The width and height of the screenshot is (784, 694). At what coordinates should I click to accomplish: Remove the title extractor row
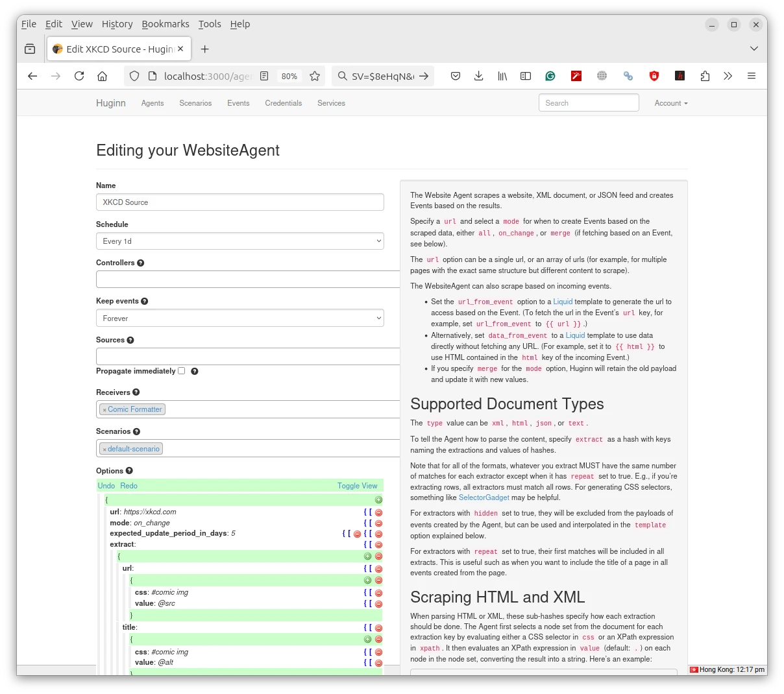click(378, 628)
